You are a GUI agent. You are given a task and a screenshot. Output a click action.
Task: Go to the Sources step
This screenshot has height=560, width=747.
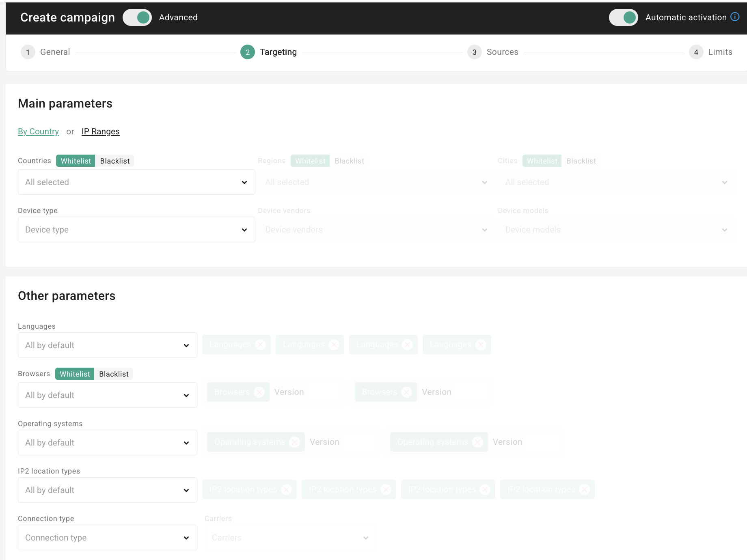pyautogui.click(x=503, y=52)
